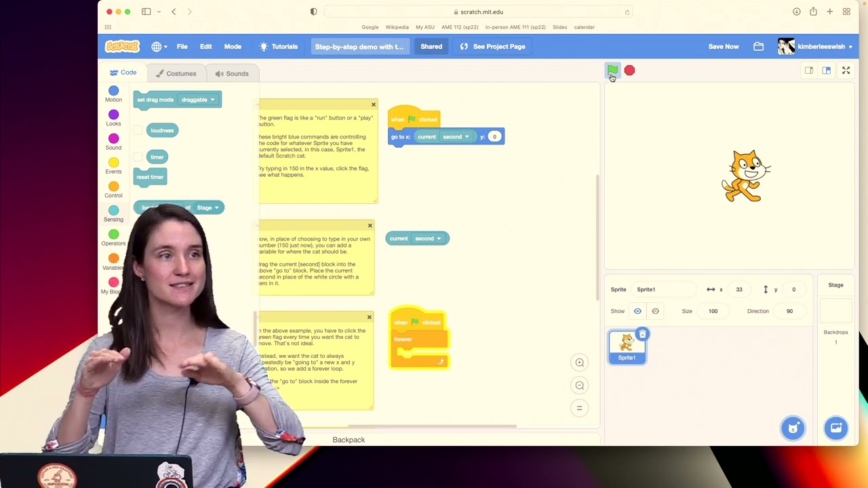Edit the sprite name field

coord(665,289)
